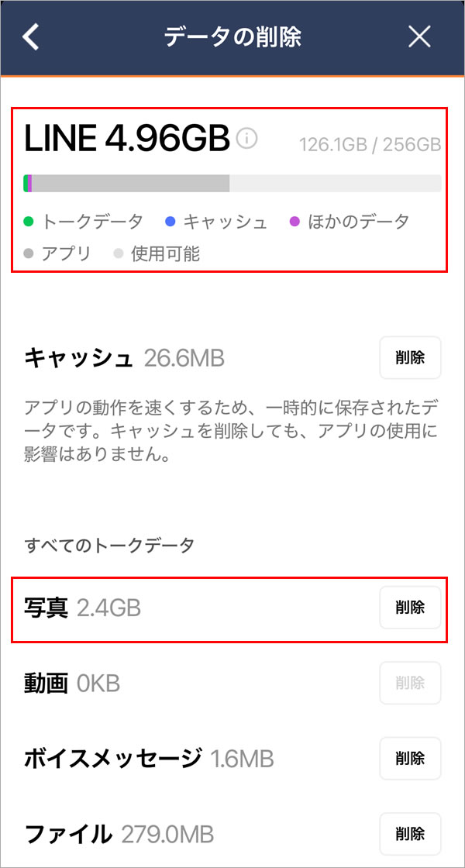Image resolution: width=465 pixels, height=868 pixels.
Task: Close the データの削除 screen with X
Action: pyautogui.click(x=419, y=37)
